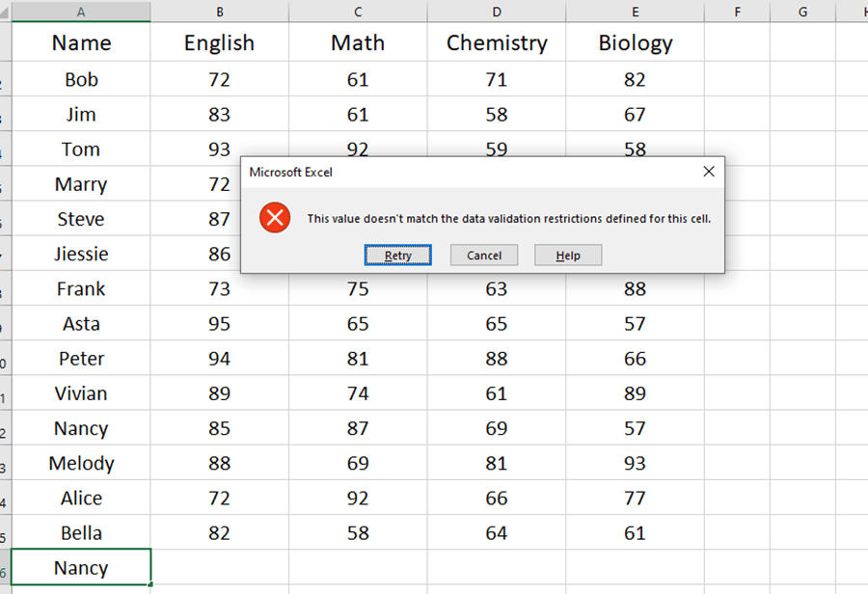Viewport: 868px width, 594px height.
Task: Click Bella's Math score 58
Action: [x=358, y=532]
